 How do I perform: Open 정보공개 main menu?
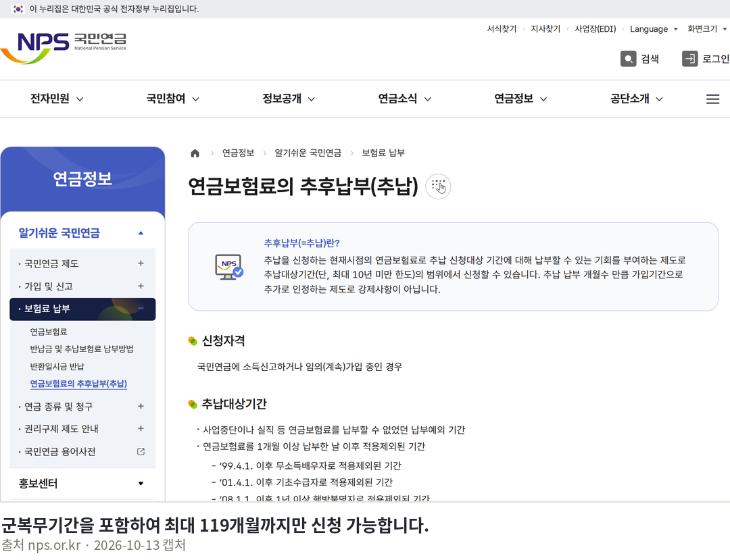289,99
